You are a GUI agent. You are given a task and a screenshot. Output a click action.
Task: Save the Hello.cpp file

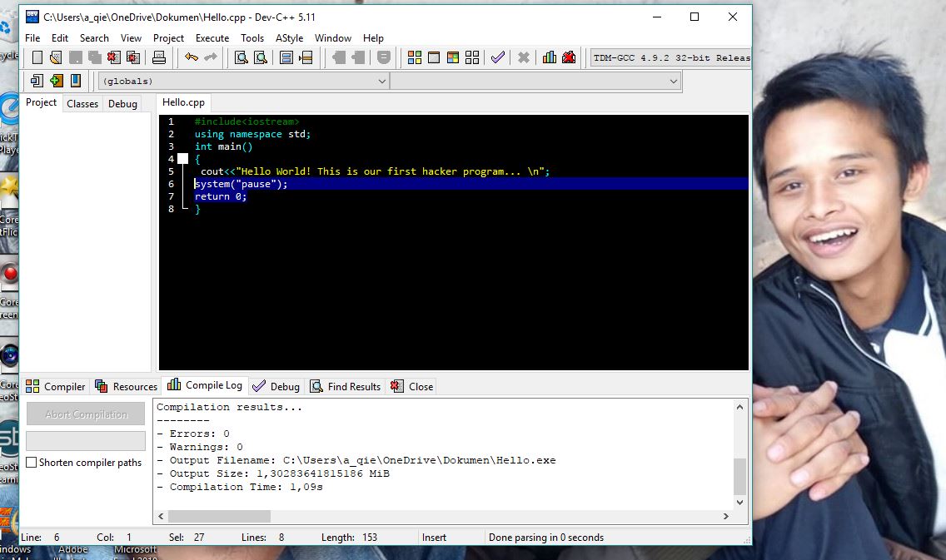tap(75, 57)
